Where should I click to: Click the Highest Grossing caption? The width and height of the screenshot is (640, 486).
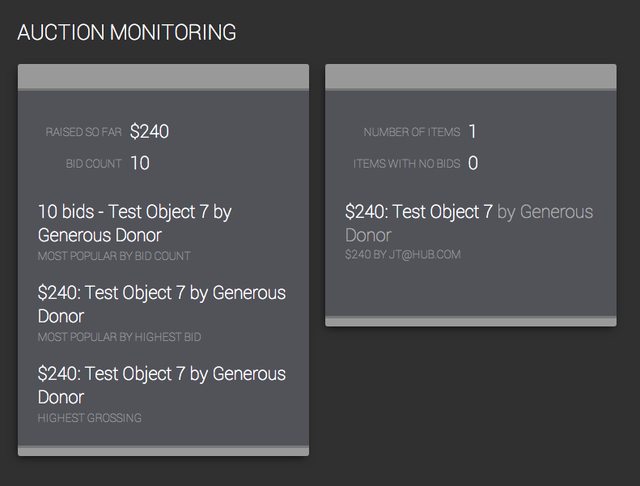click(x=89, y=418)
